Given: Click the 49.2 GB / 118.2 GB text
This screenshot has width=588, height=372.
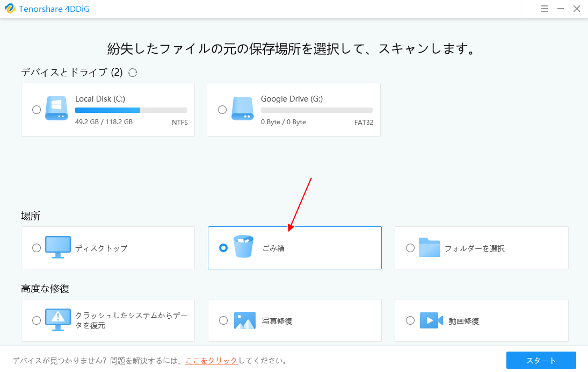Looking at the screenshot, I should (x=104, y=122).
